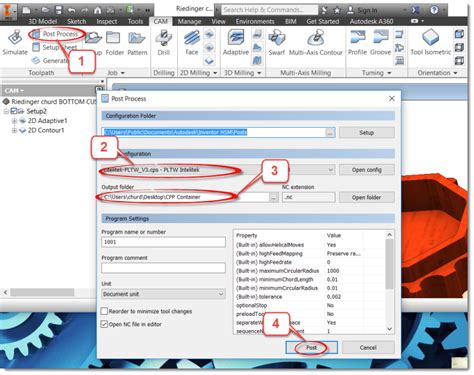This screenshot has width=474, height=375.
Task: Select the Drill tool icon
Action: click(163, 38)
